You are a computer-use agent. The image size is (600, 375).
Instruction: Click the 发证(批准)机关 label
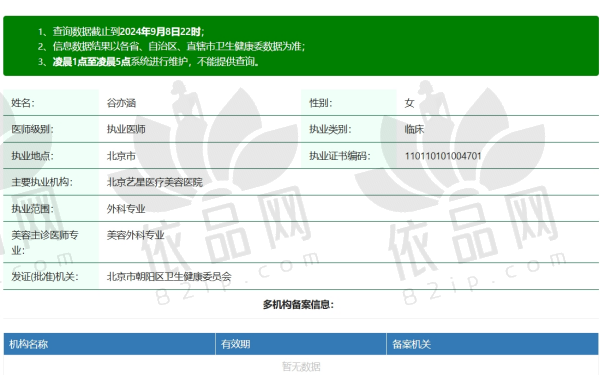pyautogui.click(x=45, y=276)
